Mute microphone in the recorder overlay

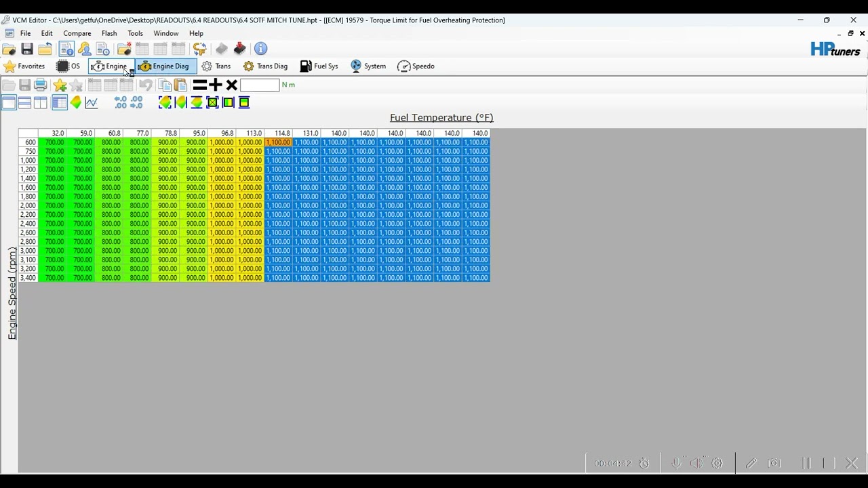coord(676,464)
